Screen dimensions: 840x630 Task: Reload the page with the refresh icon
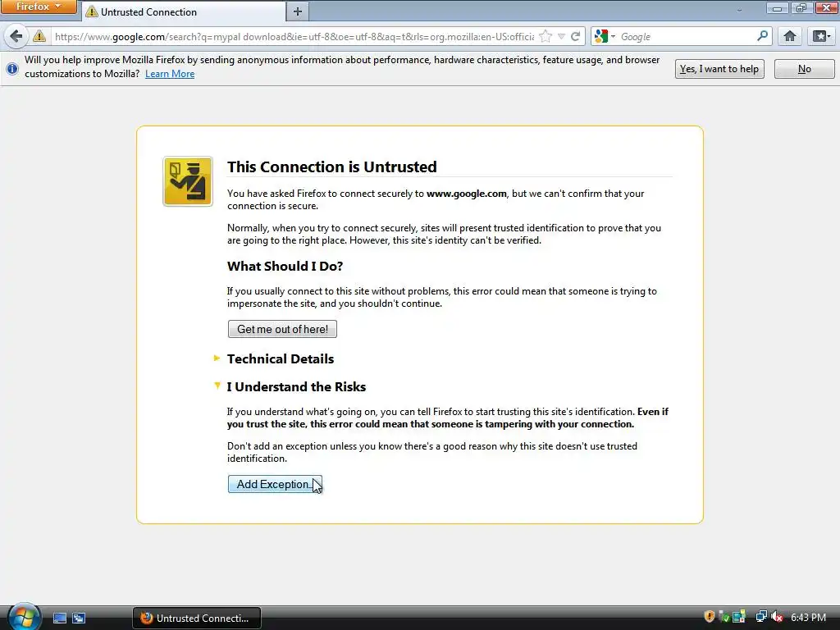[575, 36]
